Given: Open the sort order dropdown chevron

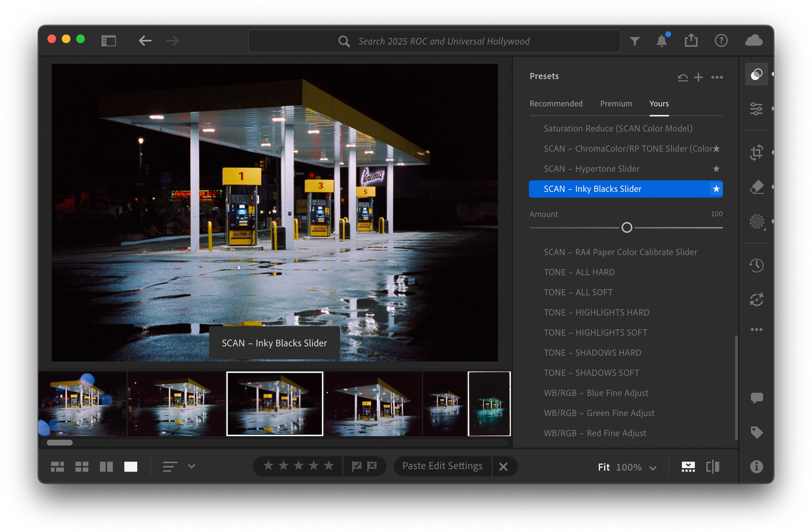Looking at the screenshot, I should [191, 466].
